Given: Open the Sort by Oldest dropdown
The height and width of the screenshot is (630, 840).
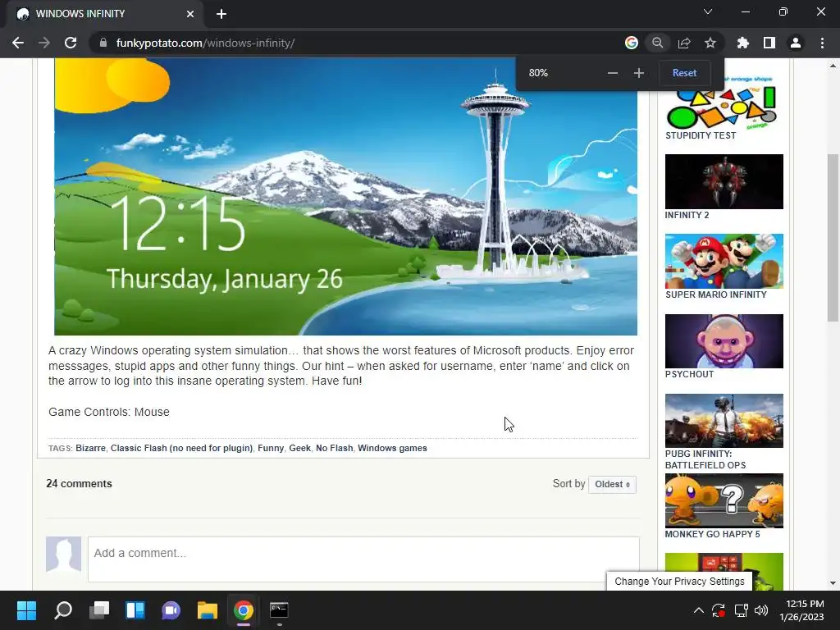Looking at the screenshot, I should pos(612,484).
